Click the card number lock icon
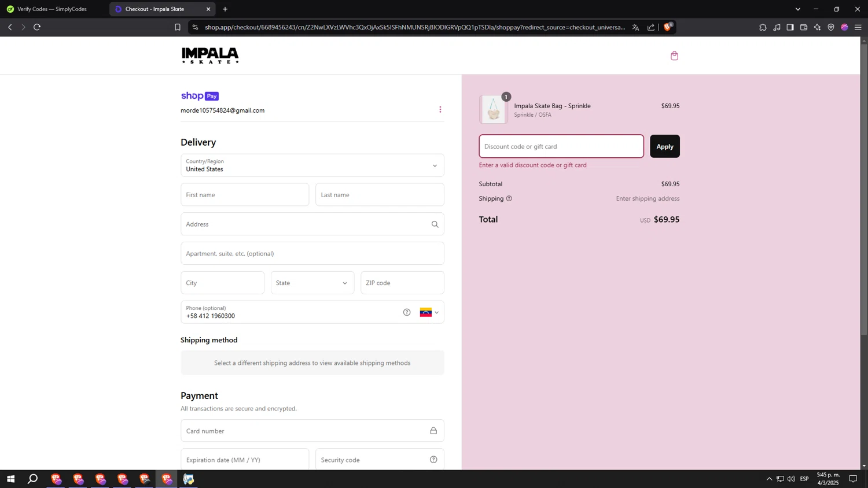Image resolution: width=868 pixels, height=488 pixels. coord(433,431)
